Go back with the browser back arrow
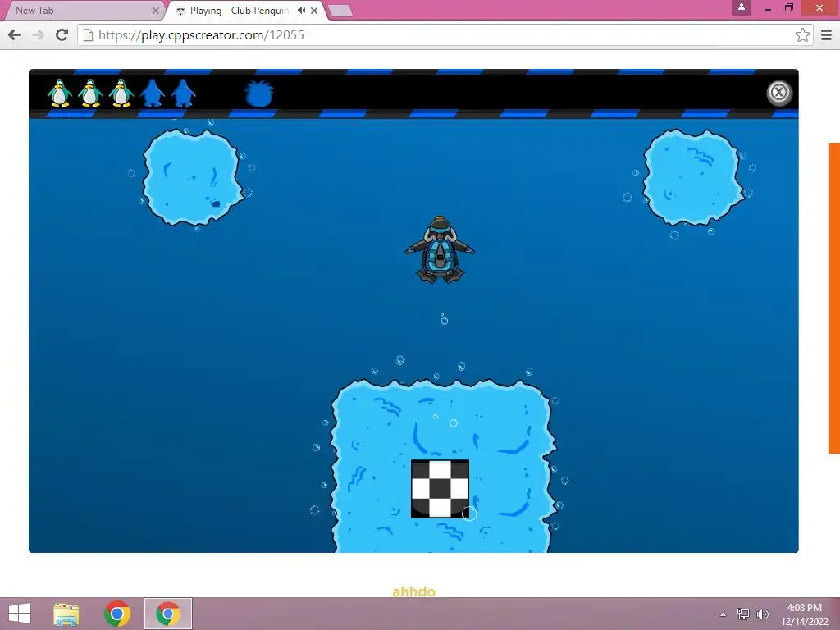 pyautogui.click(x=15, y=34)
